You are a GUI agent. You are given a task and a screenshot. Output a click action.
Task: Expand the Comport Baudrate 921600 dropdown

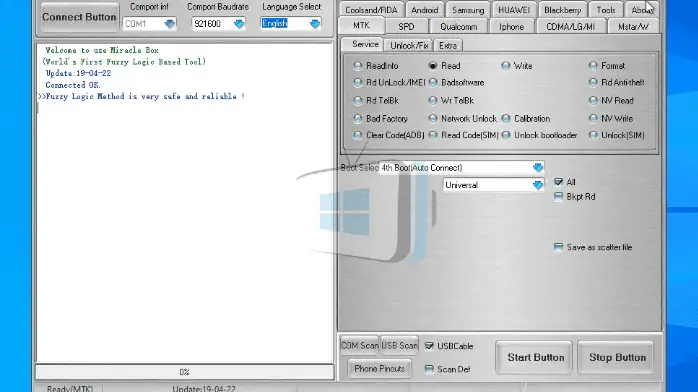point(239,24)
